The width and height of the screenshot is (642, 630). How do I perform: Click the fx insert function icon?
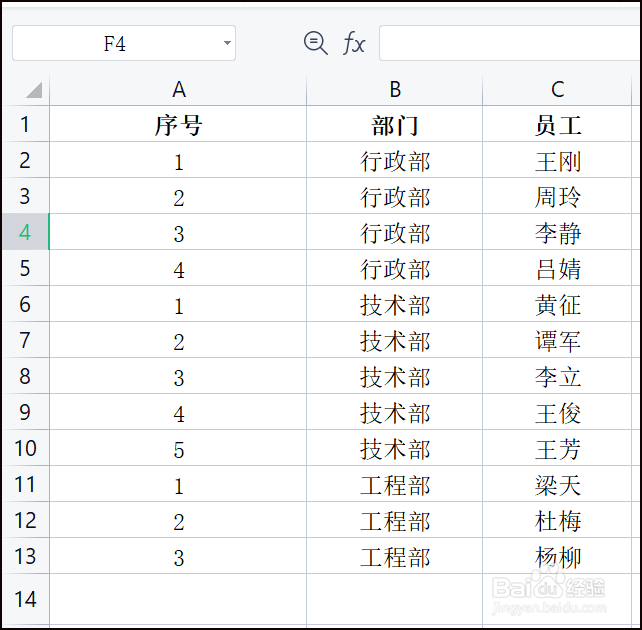354,43
